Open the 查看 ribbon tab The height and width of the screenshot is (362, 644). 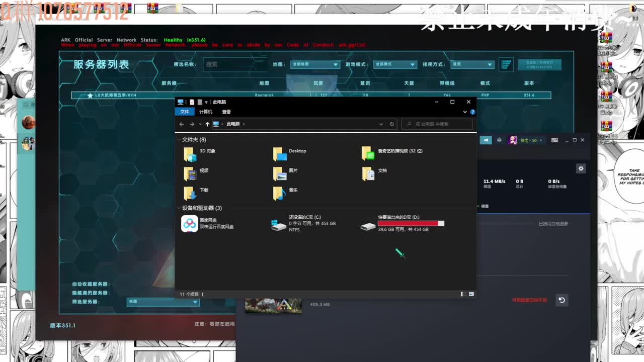[226, 112]
